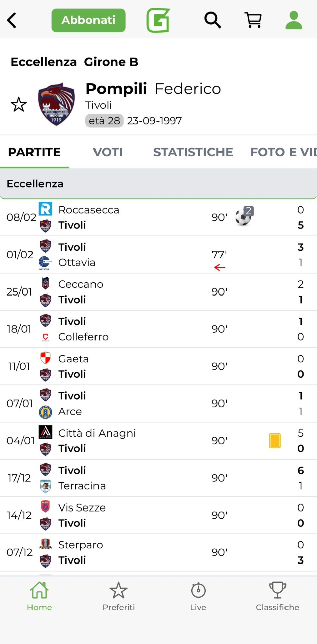
Task: Open the shopping cart
Action: point(253,20)
